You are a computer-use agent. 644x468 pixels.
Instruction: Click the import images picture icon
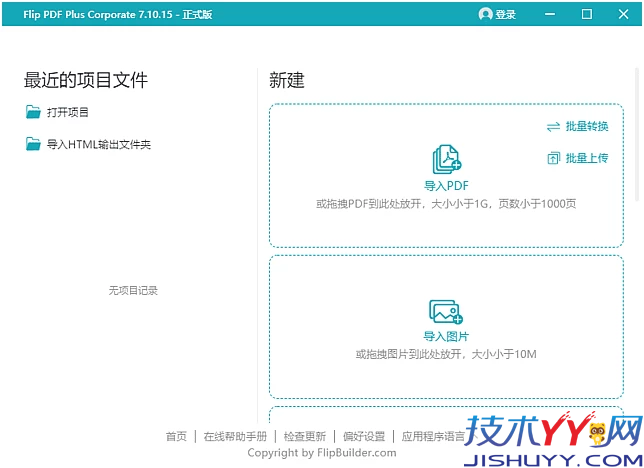(x=446, y=311)
